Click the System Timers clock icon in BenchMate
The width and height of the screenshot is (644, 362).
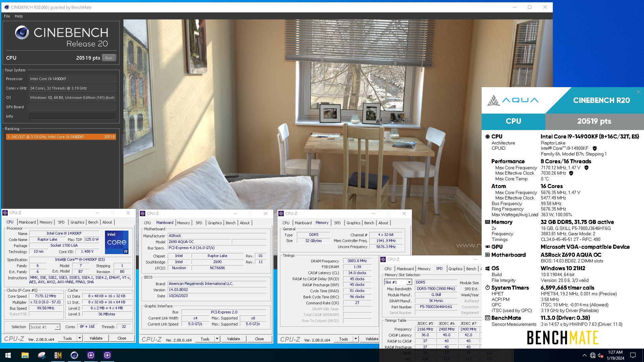pos(487,288)
